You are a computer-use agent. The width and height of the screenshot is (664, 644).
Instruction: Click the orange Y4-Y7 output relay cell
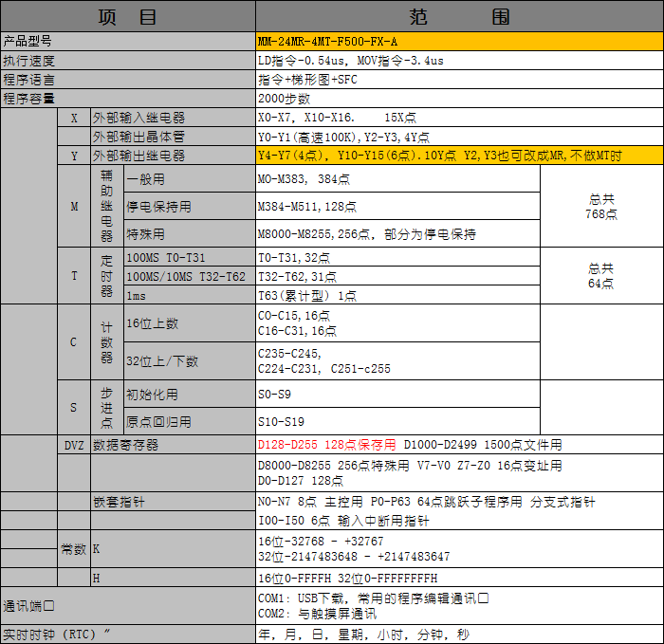point(459,156)
